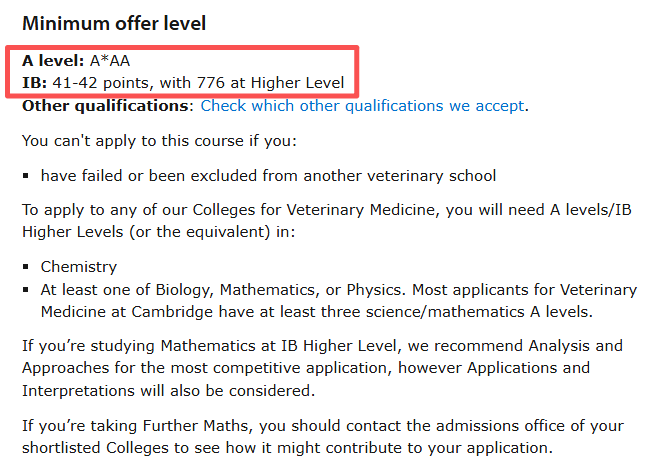Open the 'Check which other qualifications we accept' link
Viewport: 663px width, 470px height.
click(x=362, y=105)
